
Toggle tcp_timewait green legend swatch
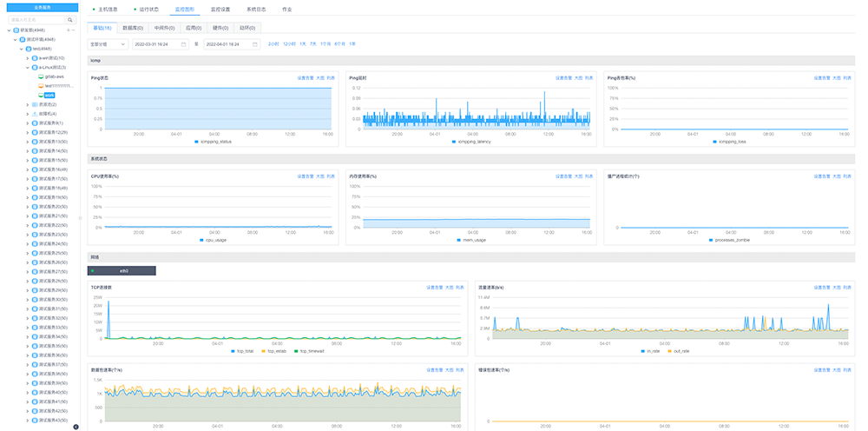296,351
